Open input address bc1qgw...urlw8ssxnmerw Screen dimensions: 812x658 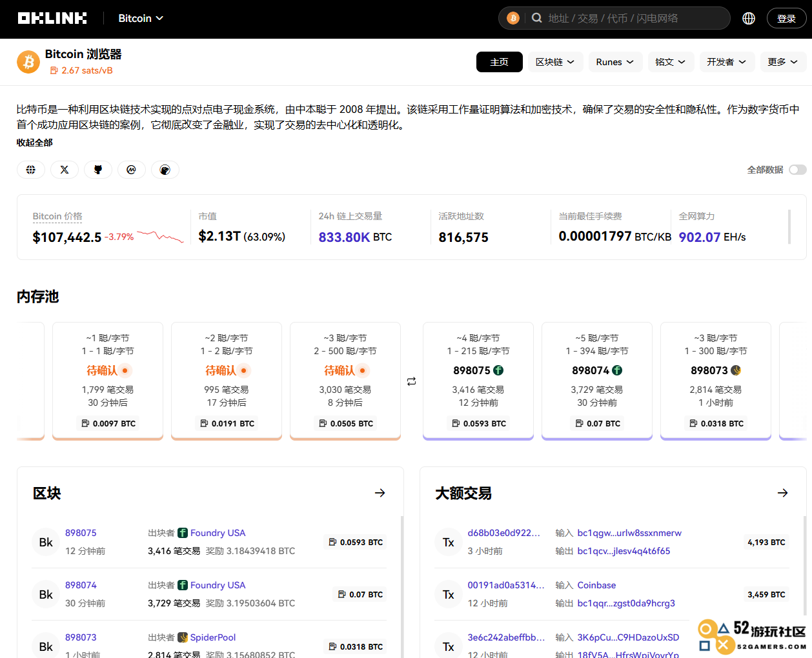point(629,533)
